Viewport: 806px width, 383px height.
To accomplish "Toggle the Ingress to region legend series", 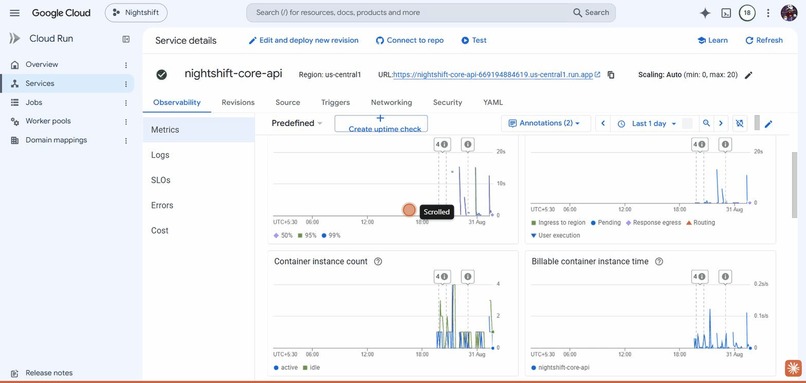I will pyautogui.click(x=558, y=223).
